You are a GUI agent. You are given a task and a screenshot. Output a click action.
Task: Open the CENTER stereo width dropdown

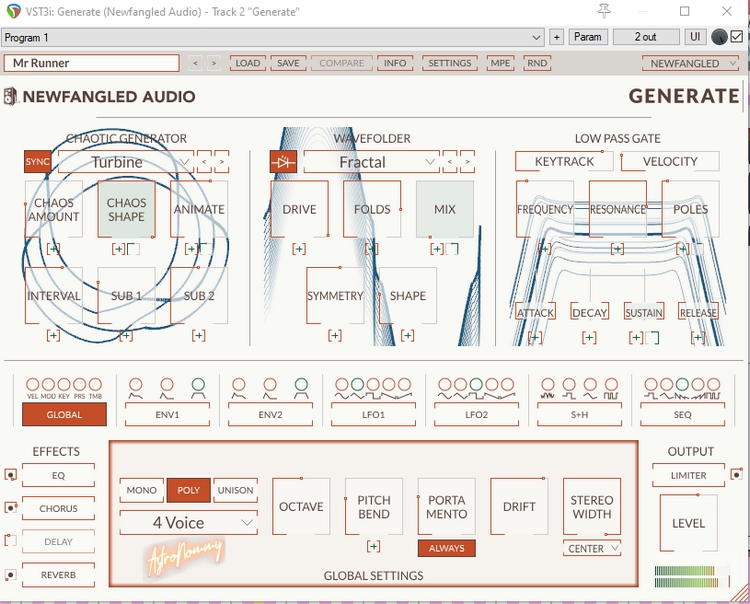592,549
